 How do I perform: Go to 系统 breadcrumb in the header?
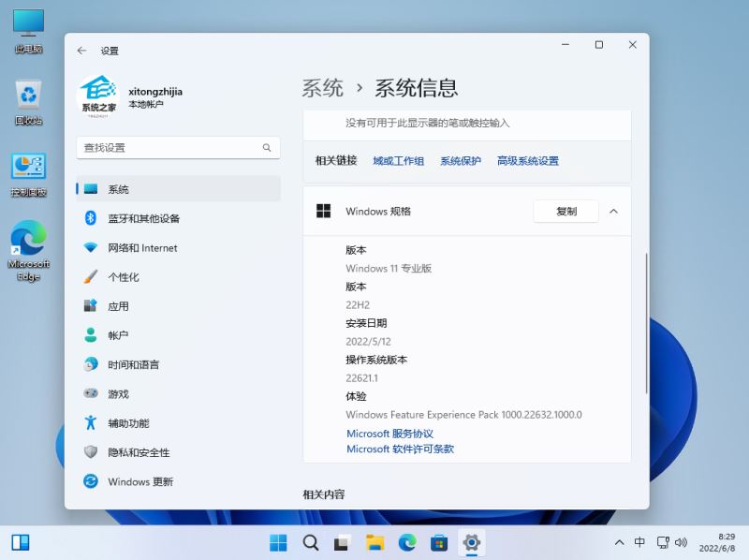tap(323, 88)
